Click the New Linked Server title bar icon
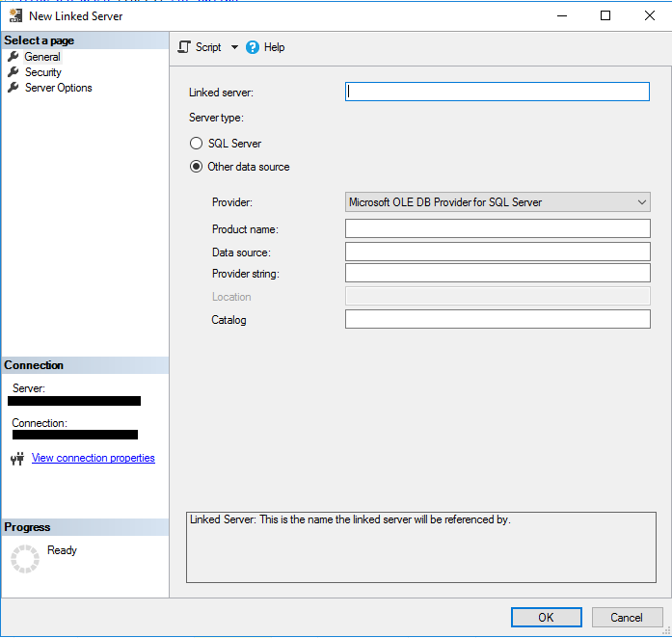The width and height of the screenshot is (672, 638). [x=15, y=15]
